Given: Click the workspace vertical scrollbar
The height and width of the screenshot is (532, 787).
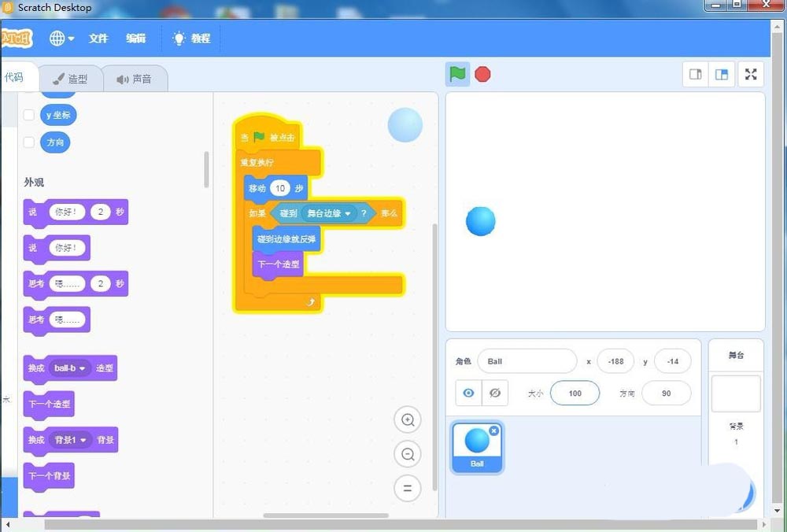Looking at the screenshot, I should click(x=434, y=357).
